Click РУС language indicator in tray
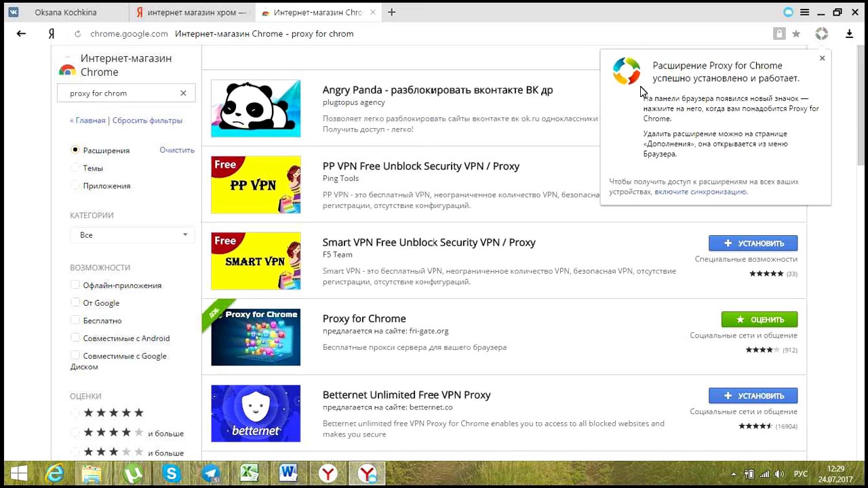 (x=801, y=474)
